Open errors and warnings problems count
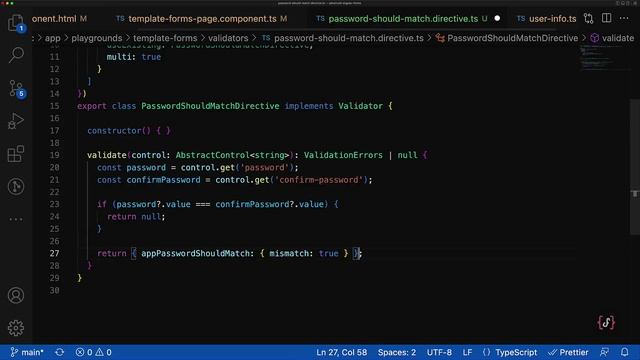The width and height of the screenshot is (640, 360). [x=93, y=352]
